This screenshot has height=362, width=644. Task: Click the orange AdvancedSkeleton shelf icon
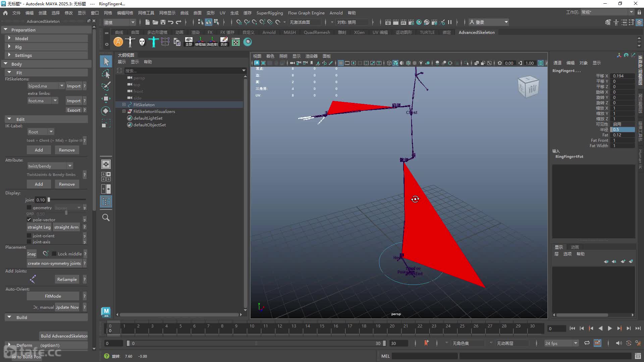tap(118, 42)
